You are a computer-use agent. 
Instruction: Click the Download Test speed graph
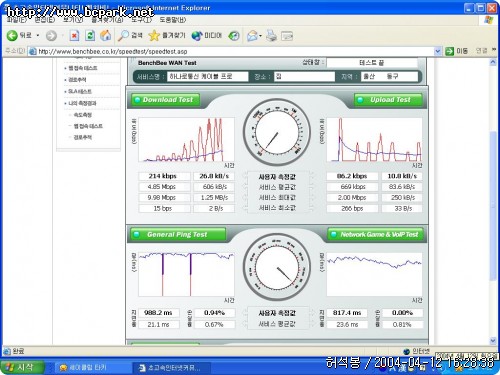[x=186, y=139]
